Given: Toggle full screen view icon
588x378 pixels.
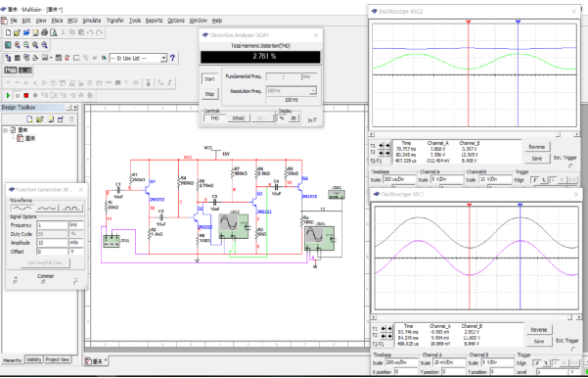Looking at the screenshot, I should pyautogui.click(x=8, y=45).
